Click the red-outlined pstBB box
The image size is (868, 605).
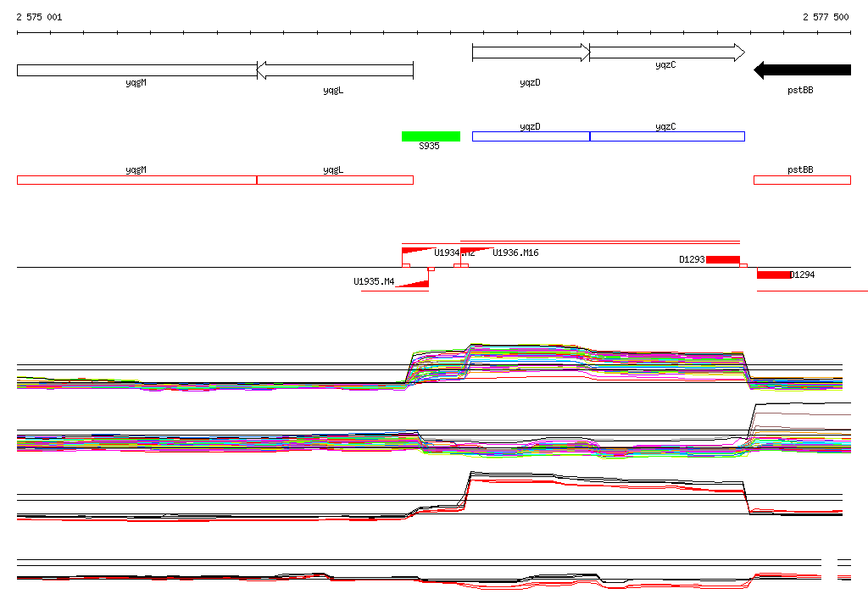coord(802,180)
